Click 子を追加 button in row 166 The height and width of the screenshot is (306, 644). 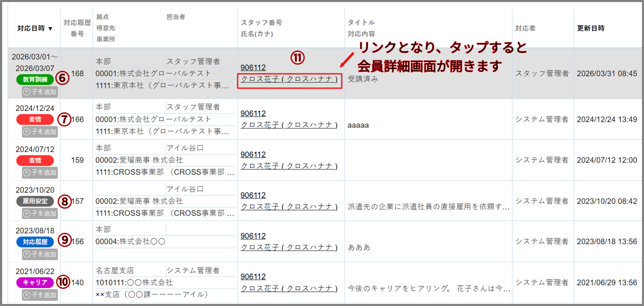(40, 132)
